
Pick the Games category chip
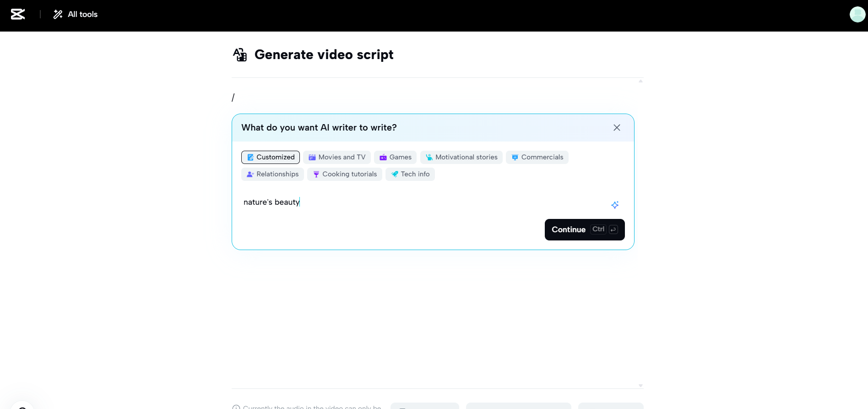396,157
